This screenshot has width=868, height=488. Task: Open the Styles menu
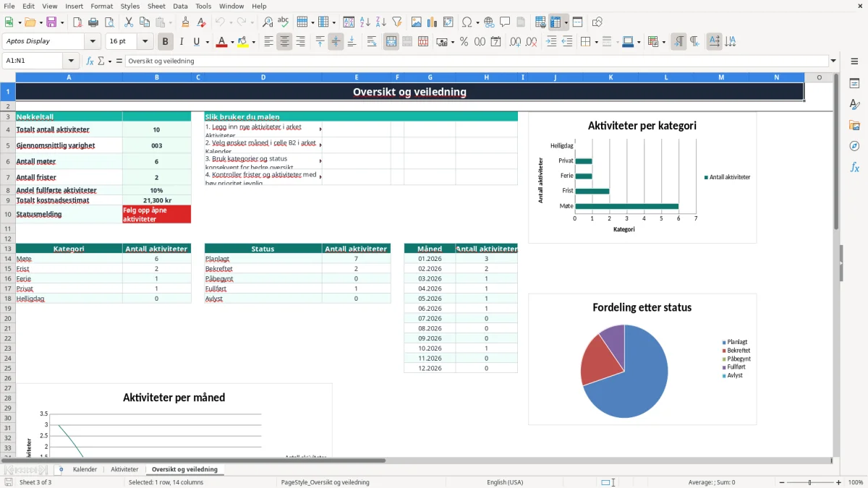pos(130,6)
